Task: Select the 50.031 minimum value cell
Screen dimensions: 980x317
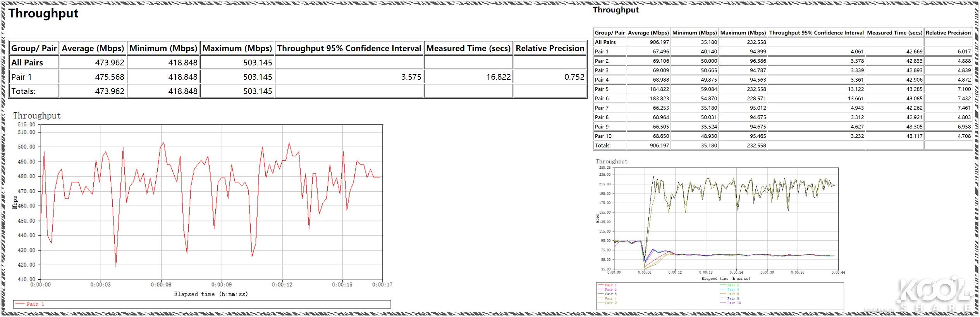Action: (695, 117)
